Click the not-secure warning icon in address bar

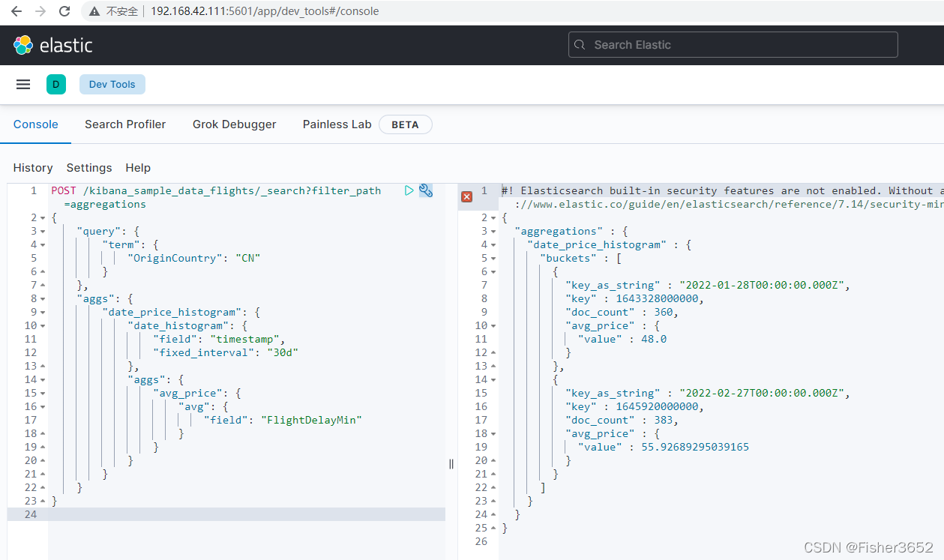94,11
